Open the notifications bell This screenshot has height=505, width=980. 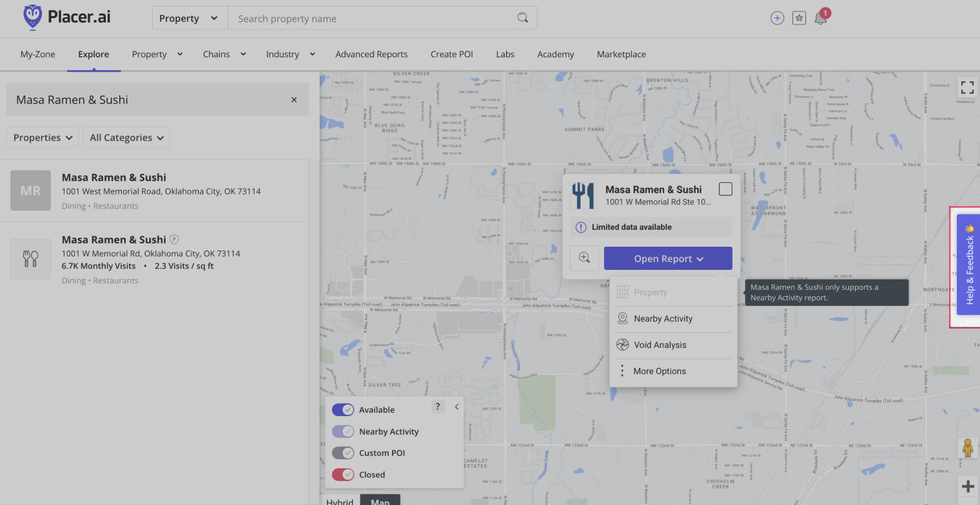pos(820,18)
